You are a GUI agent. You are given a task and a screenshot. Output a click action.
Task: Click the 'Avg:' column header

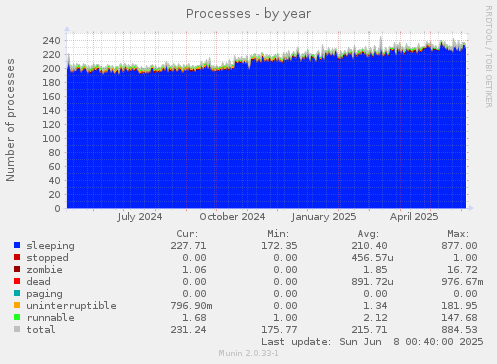click(368, 234)
